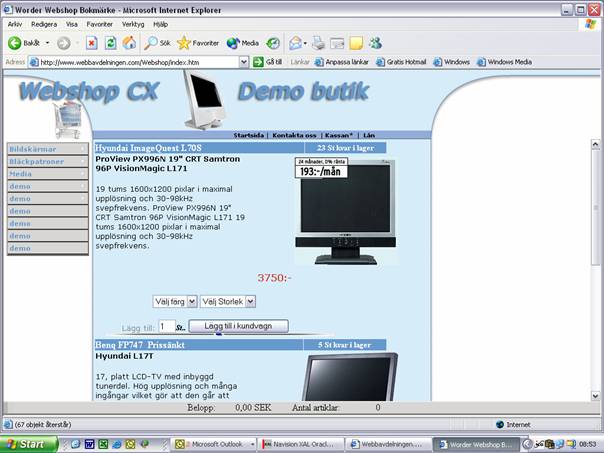Open the Arkiv menu

click(15, 24)
